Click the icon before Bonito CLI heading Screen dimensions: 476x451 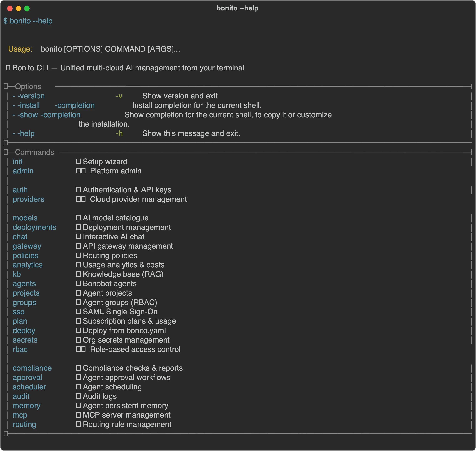[x=8, y=68]
